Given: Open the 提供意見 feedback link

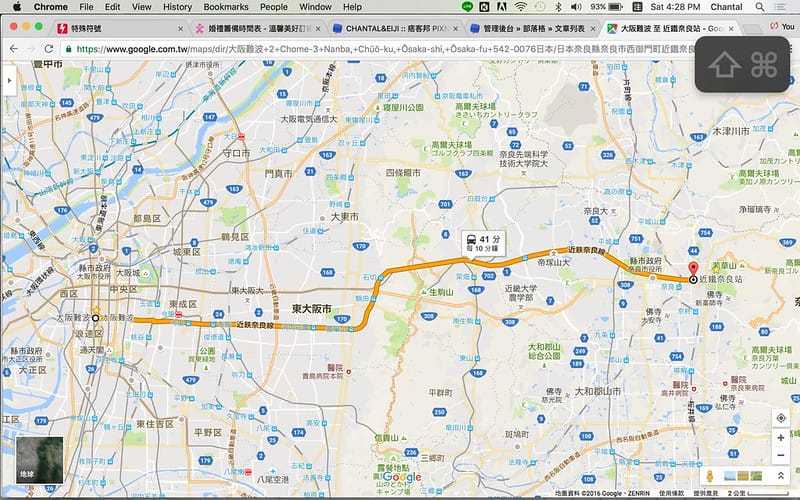Looking at the screenshot, I should point(705,493).
